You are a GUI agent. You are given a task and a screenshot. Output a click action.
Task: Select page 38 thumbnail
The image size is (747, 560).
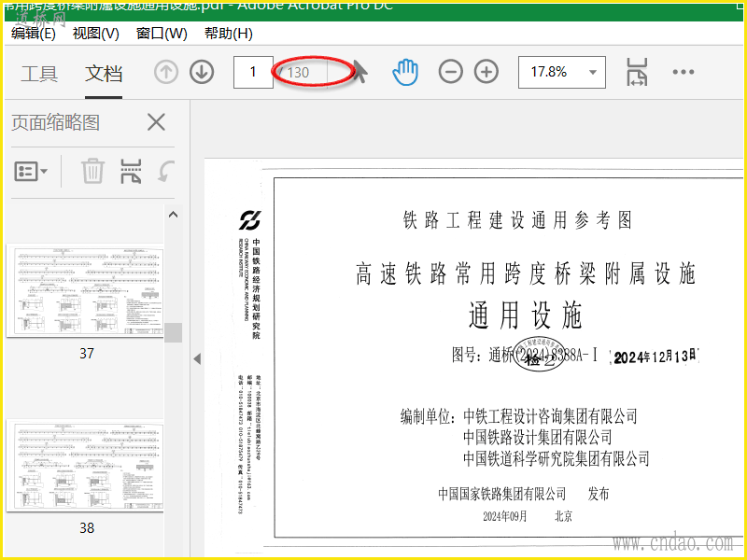click(85, 466)
